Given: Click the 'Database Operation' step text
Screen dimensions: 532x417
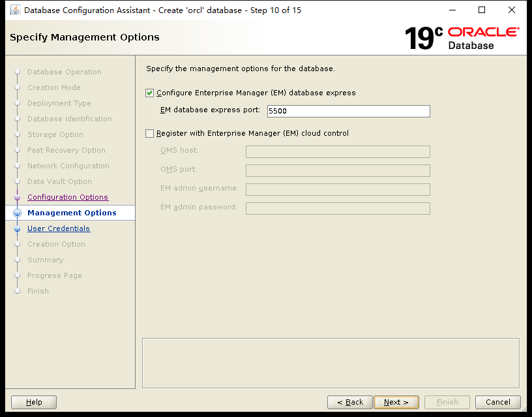Looking at the screenshot, I should [x=65, y=72].
